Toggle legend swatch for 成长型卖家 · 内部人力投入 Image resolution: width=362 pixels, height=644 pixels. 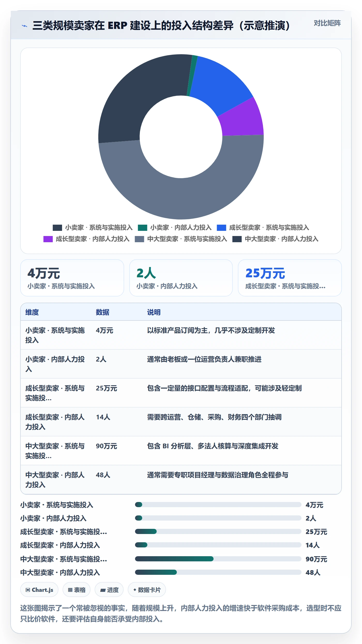[x=48, y=239]
